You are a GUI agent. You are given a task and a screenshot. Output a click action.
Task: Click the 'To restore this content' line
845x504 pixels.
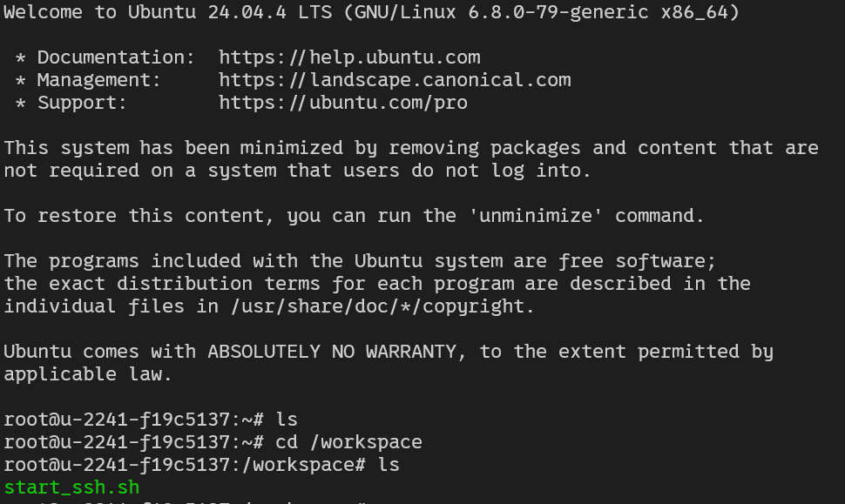click(354, 215)
